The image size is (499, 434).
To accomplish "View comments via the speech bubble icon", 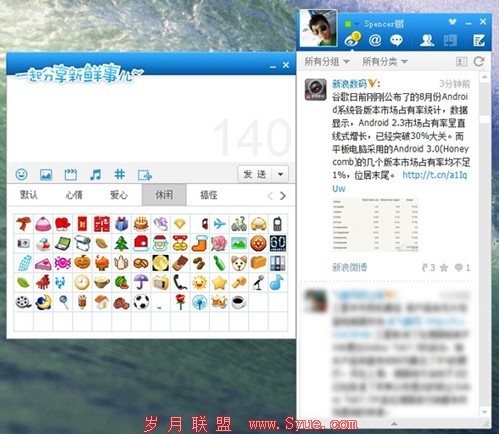I will pyautogui.click(x=396, y=41).
